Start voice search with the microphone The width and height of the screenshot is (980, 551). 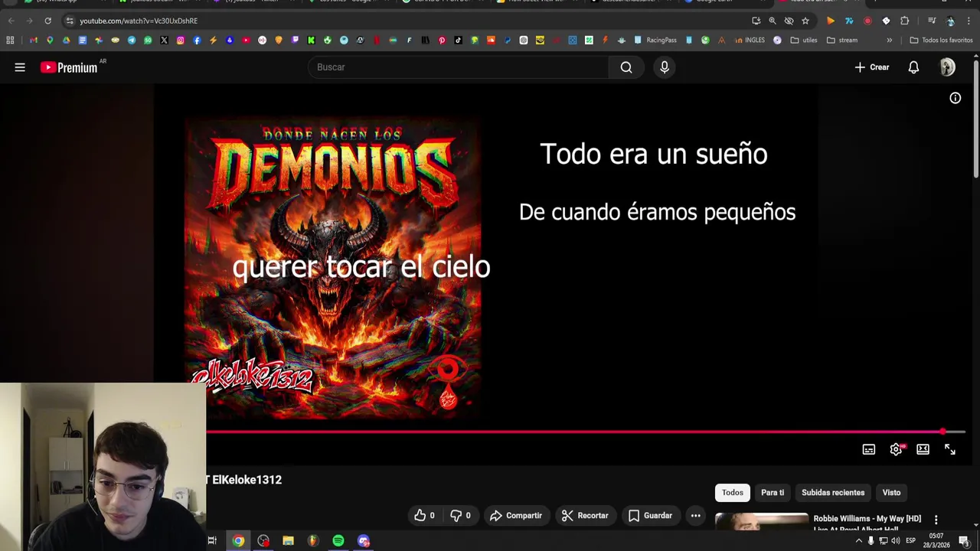click(x=665, y=67)
